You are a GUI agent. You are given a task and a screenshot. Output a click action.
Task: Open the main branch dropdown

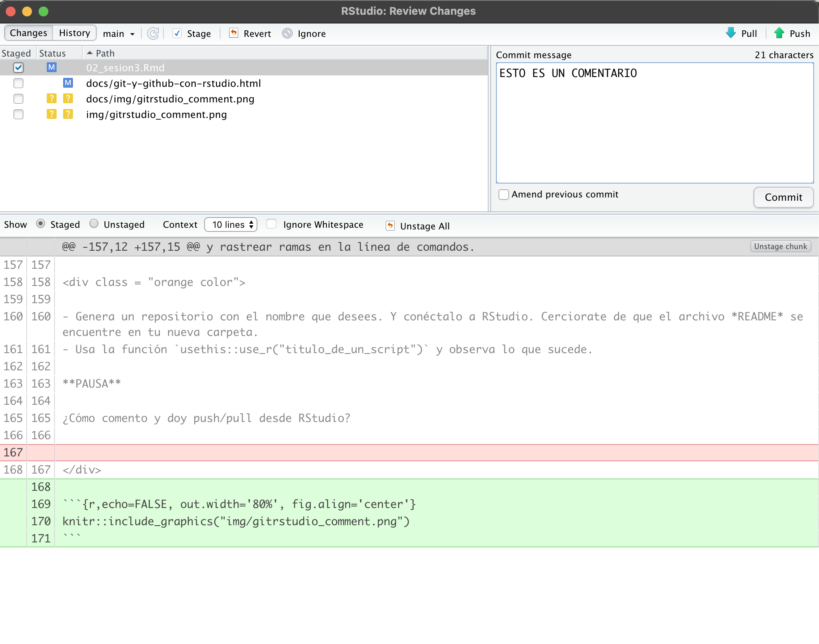118,34
